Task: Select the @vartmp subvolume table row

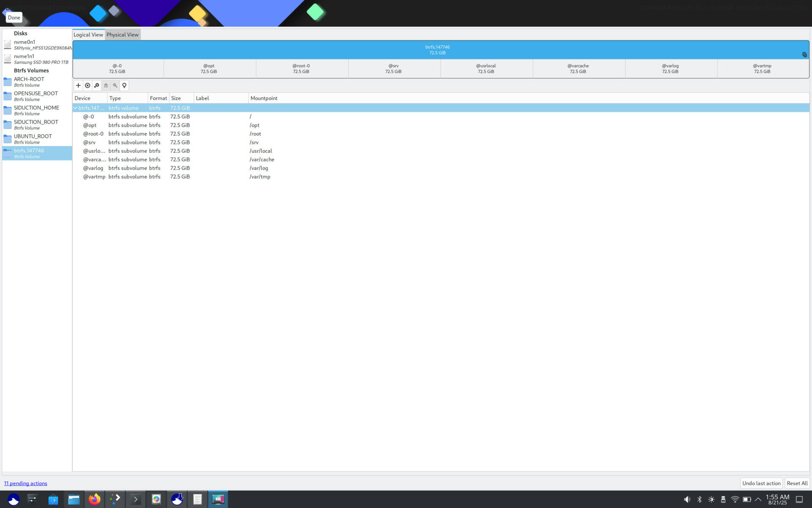Action: click(441, 177)
